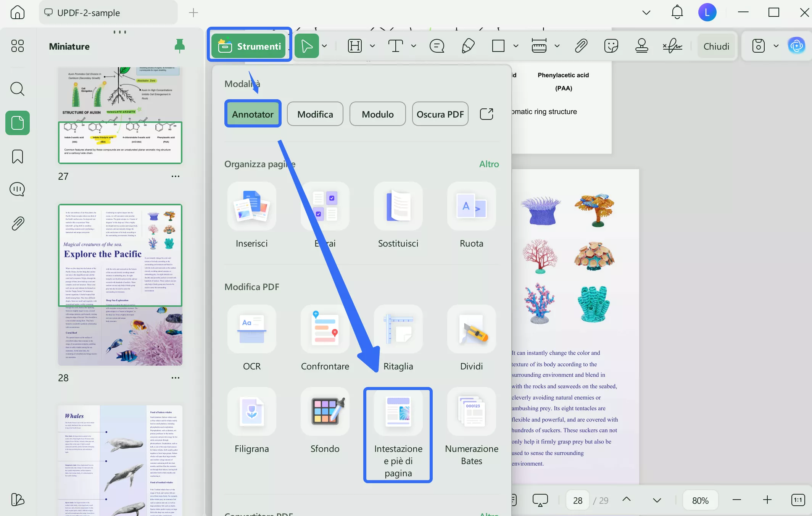Viewport: 812px width, 516px height.
Task: Expand the text tool dropdown arrow
Action: click(x=414, y=46)
